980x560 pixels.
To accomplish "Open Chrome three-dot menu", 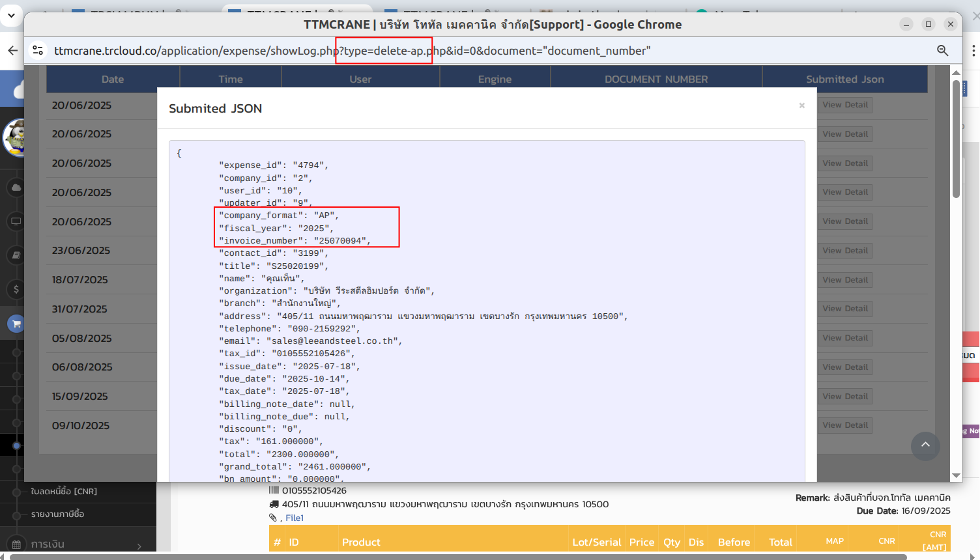I will [x=973, y=51].
